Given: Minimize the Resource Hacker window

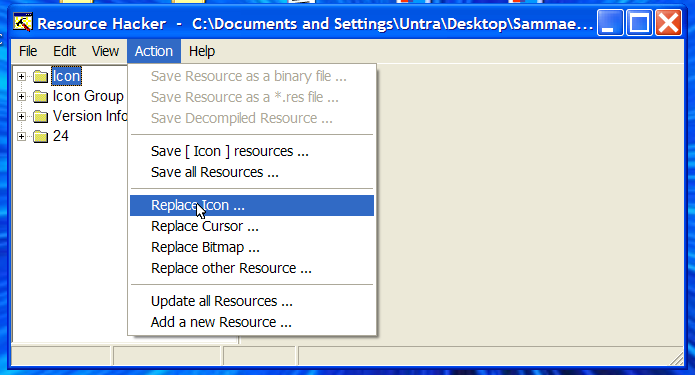Looking at the screenshot, I should pos(610,23).
